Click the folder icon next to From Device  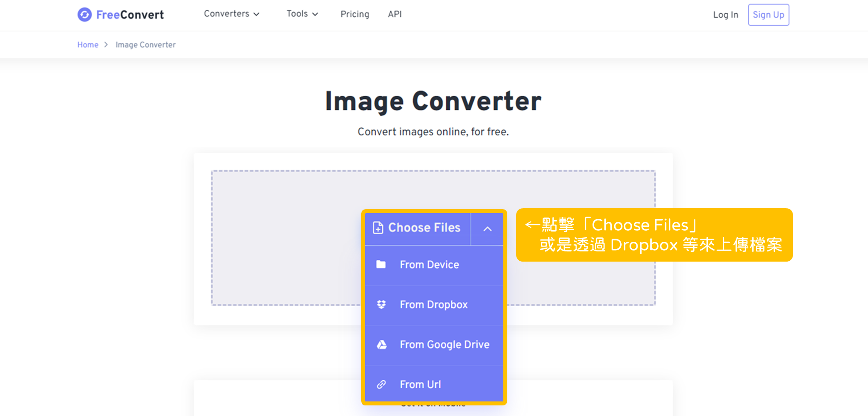point(381,264)
